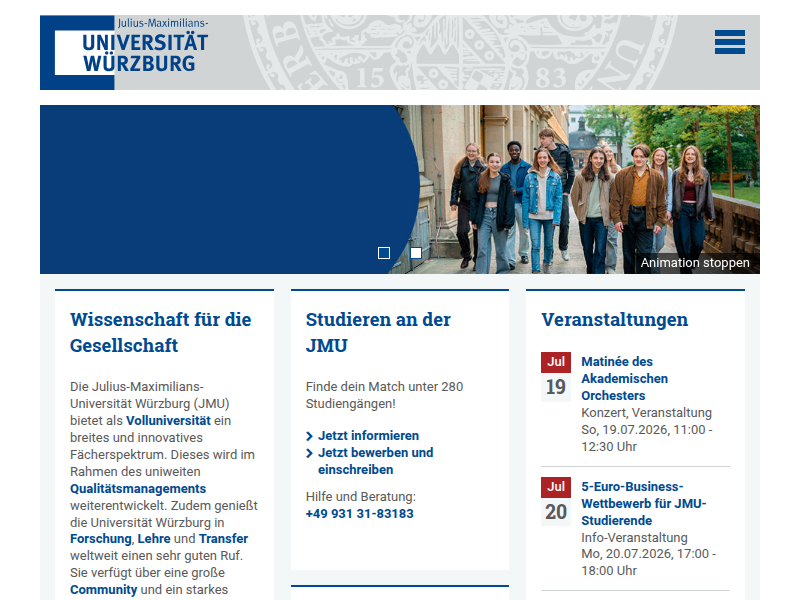Click text Finde dein Match unter 280
Image resolution: width=800 pixels, height=600 pixels.
pos(384,387)
